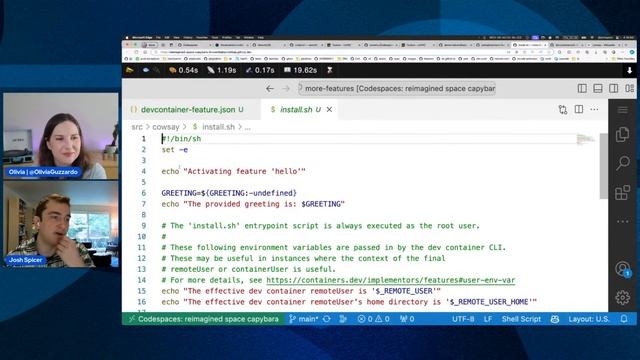Viewport: 640px width, 360px height.
Task: Change keyboard Layout: U.S. setting
Action: [x=589, y=319]
